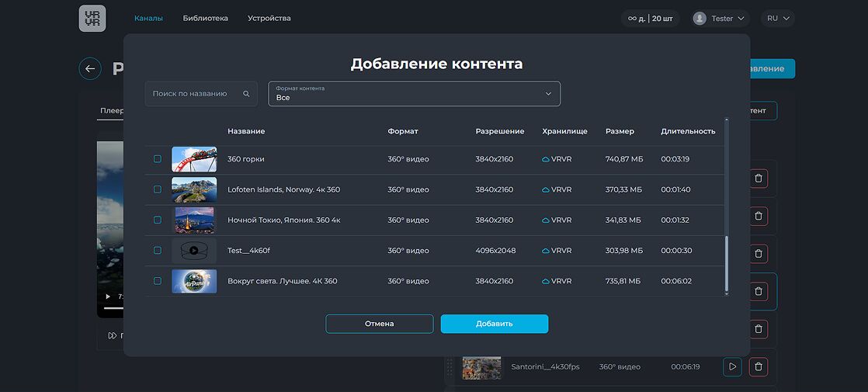
Task: Click the Tester user avatar icon
Action: coord(700,19)
